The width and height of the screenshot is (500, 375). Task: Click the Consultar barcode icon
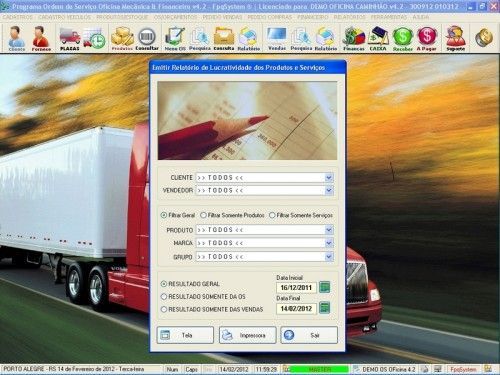[x=147, y=39]
